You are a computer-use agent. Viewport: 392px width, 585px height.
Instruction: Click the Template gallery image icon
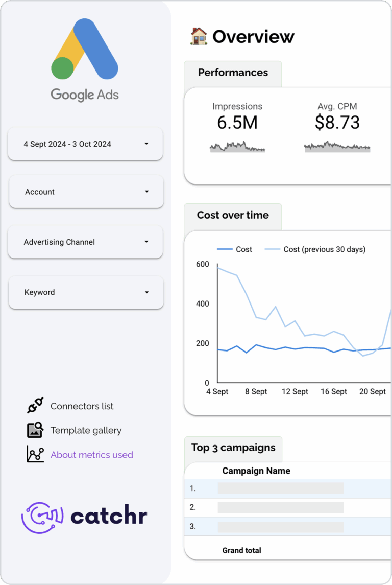click(x=35, y=430)
